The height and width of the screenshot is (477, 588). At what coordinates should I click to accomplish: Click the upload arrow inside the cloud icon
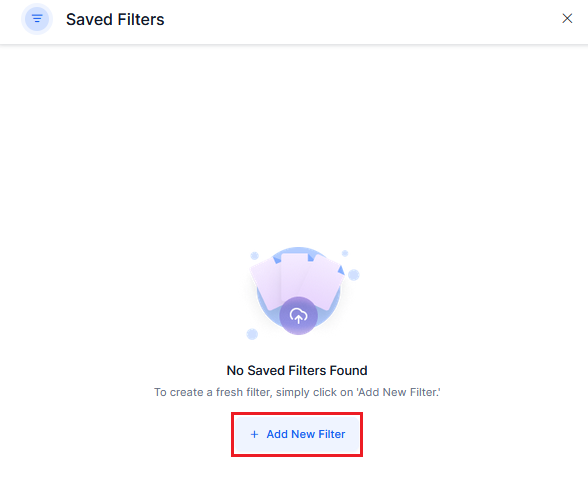point(298,319)
